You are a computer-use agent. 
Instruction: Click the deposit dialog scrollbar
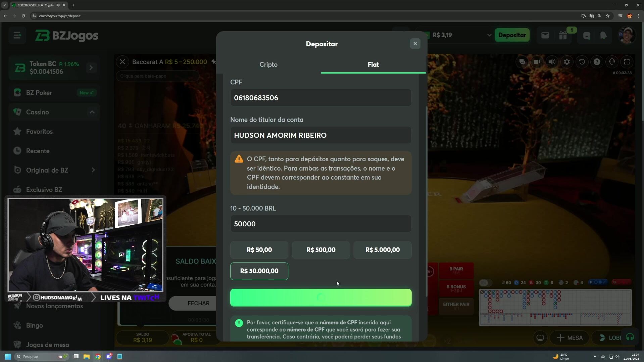pos(426,201)
